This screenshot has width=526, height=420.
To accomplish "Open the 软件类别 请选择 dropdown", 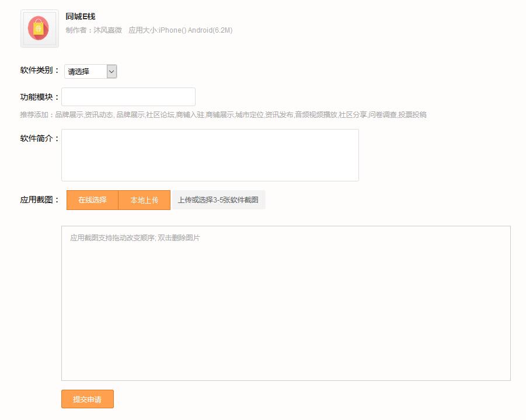I will pyautogui.click(x=90, y=71).
